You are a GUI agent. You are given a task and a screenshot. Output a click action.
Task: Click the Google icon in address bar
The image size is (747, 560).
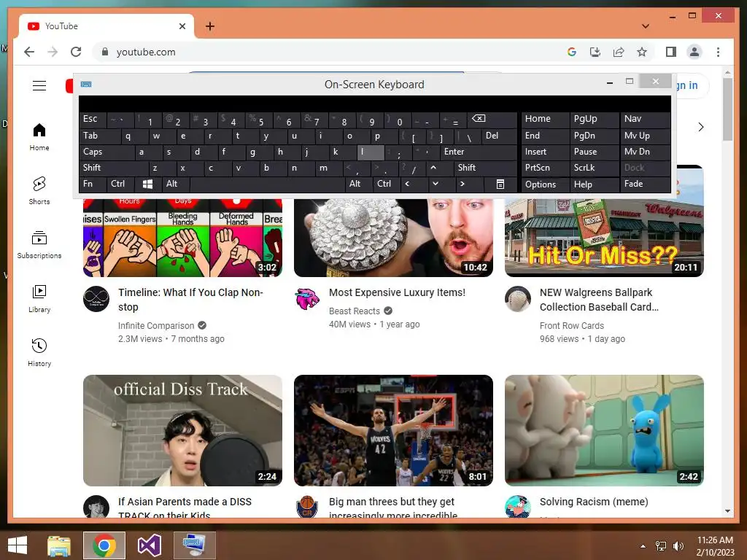572,52
